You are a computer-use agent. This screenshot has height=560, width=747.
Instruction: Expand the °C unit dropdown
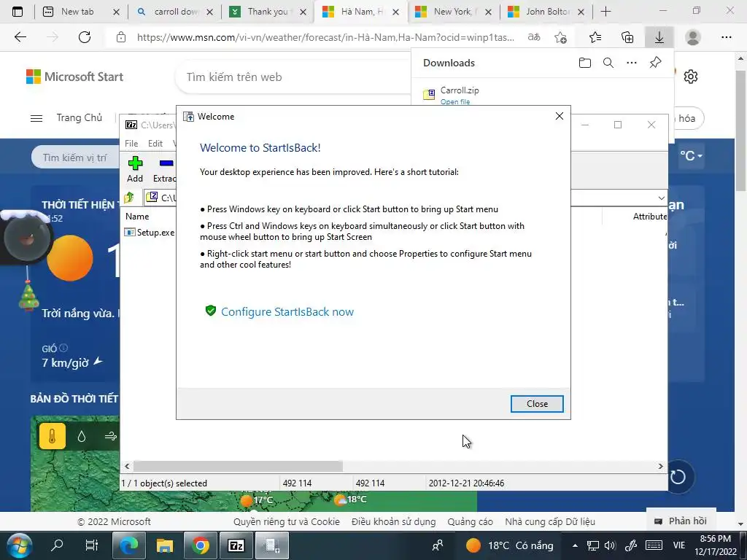691,156
